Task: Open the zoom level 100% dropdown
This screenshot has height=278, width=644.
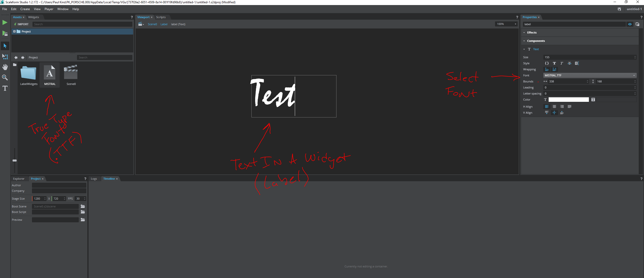Action: point(506,24)
